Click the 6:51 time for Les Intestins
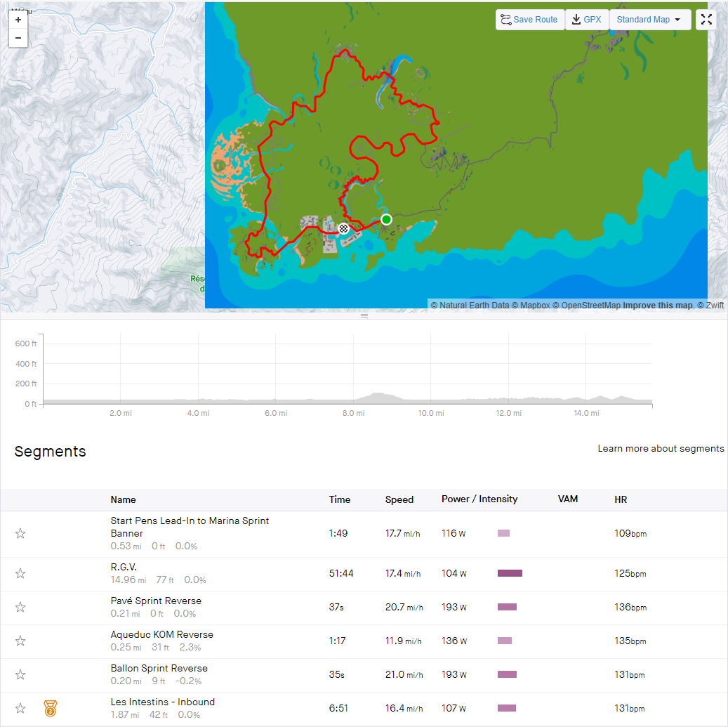728x727 pixels. (x=338, y=709)
